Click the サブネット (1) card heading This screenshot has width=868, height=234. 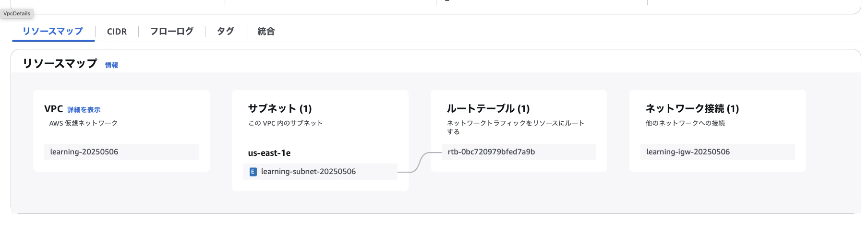coord(280,108)
